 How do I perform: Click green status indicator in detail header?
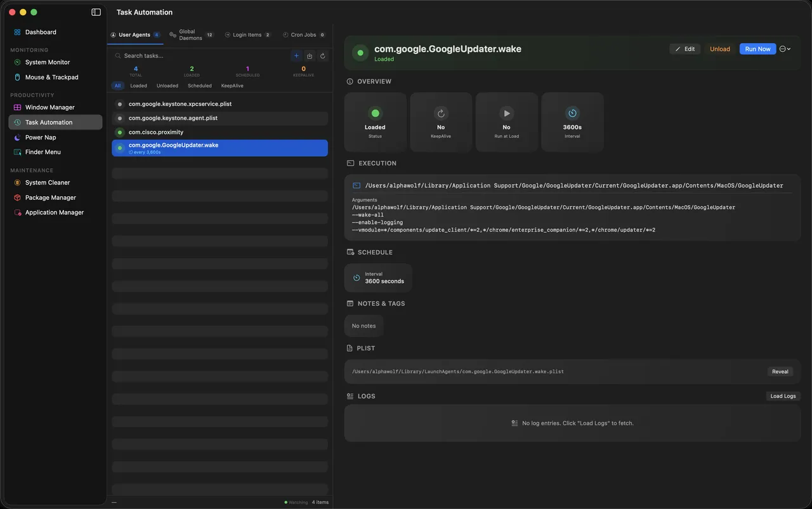360,53
